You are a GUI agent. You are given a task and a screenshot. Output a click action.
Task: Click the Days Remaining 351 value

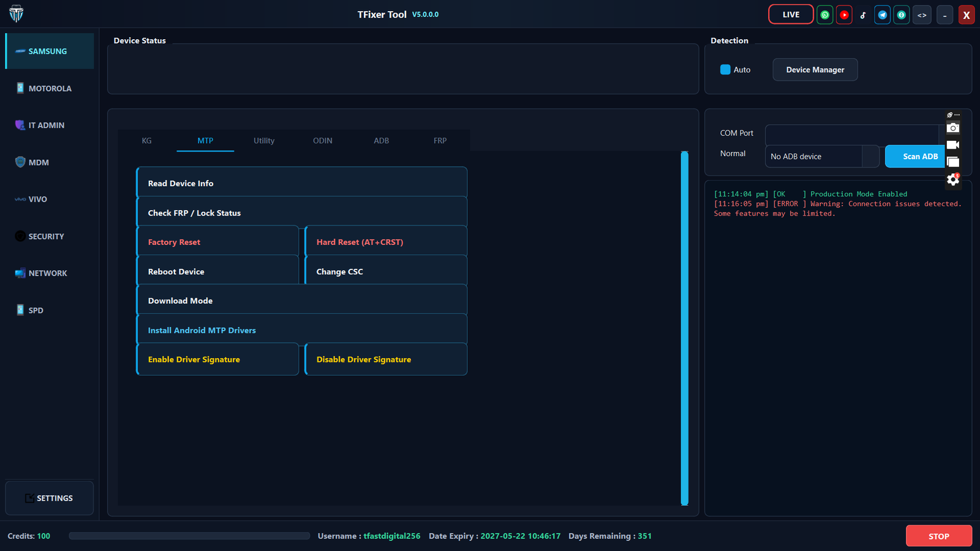coord(645,536)
